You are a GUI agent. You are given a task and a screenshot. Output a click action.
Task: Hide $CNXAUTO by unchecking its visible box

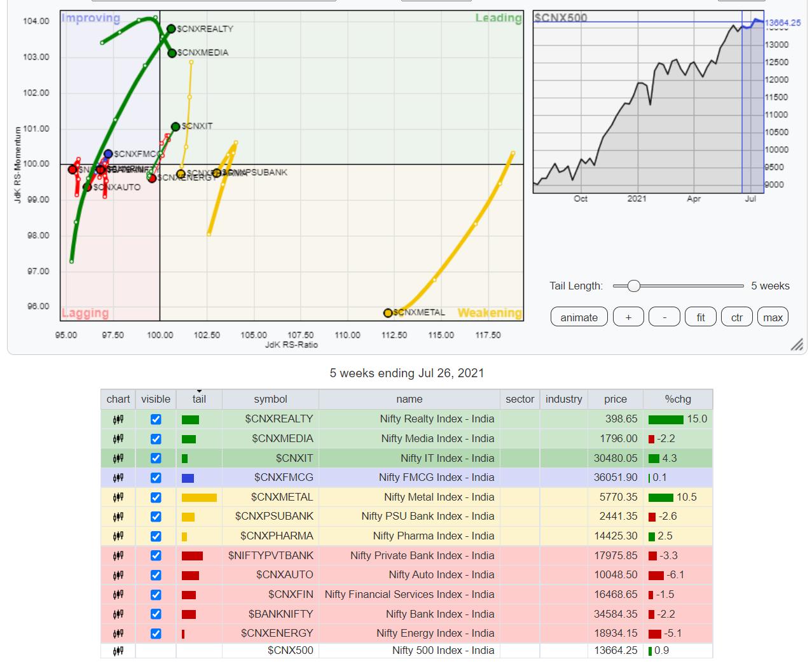(156, 575)
